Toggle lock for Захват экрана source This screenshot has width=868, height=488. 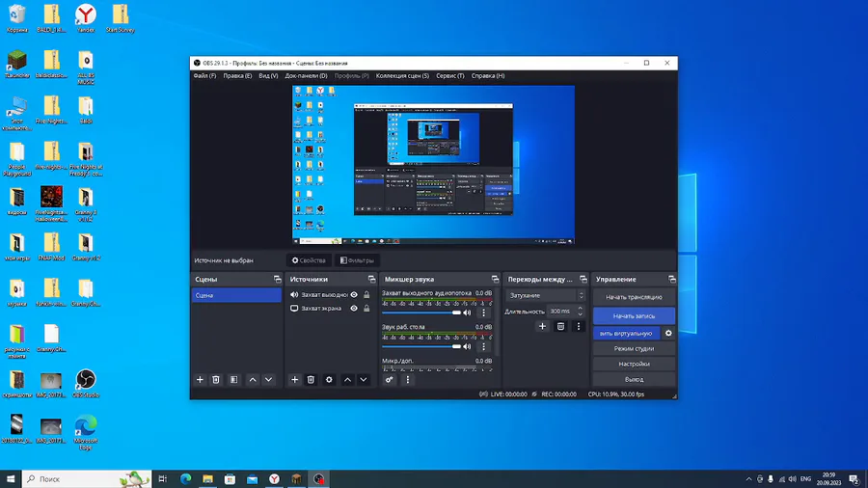(366, 309)
